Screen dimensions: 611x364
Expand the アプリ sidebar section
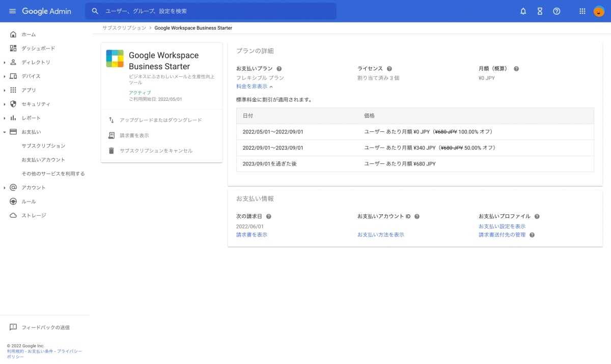click(x=4, y=90)
